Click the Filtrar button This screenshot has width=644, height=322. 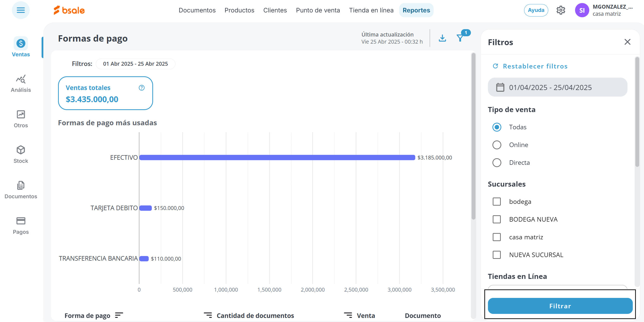(x=560, y=306)
